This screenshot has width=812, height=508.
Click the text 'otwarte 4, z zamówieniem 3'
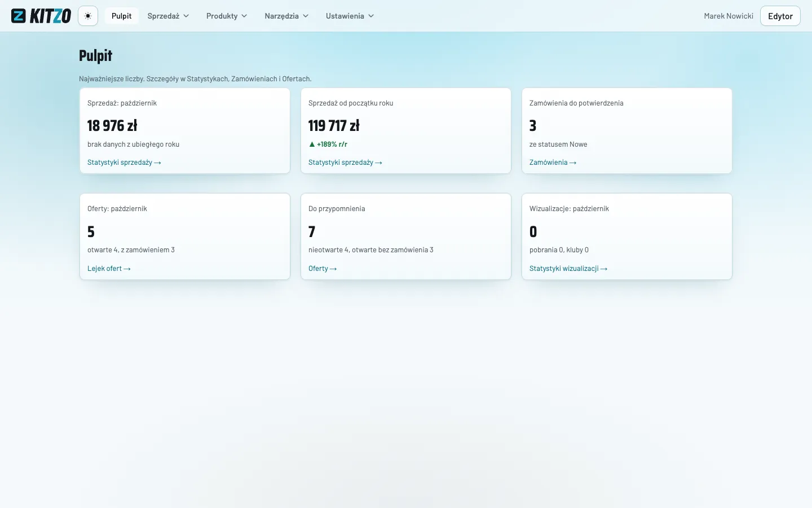pos(131,250)
